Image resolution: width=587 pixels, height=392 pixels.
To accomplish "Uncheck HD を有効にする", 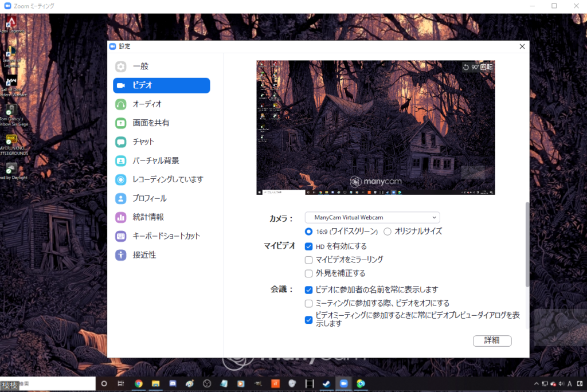I will pyautogui.click(x=308, y=246).
